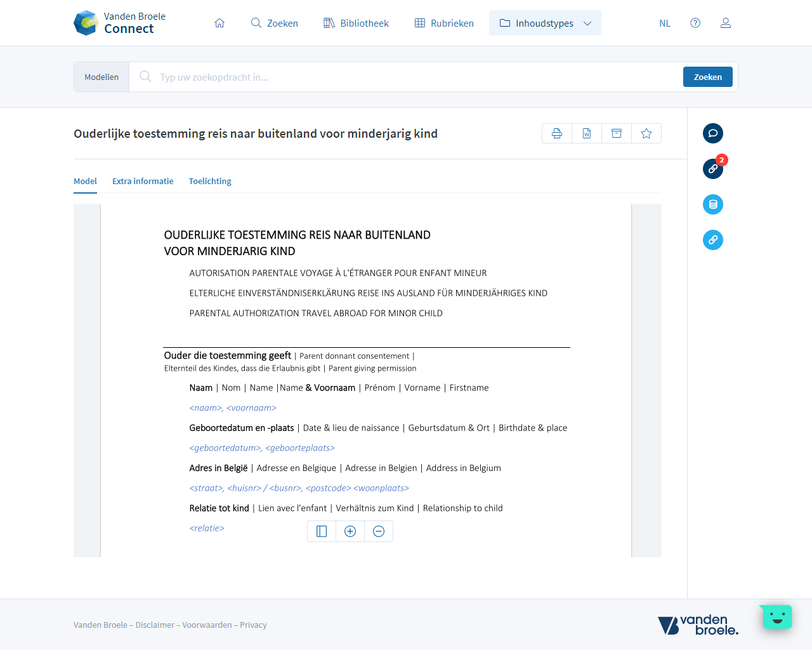
Task: Go to the home icon
Action: point(219,23)
